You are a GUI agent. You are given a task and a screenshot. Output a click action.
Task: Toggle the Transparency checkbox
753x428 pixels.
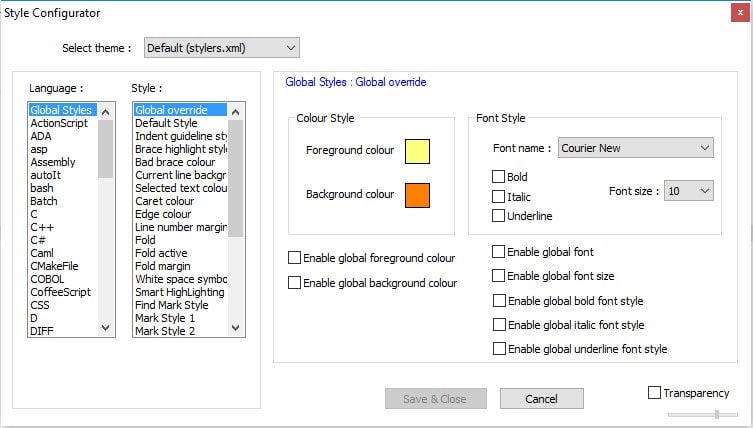655,393
